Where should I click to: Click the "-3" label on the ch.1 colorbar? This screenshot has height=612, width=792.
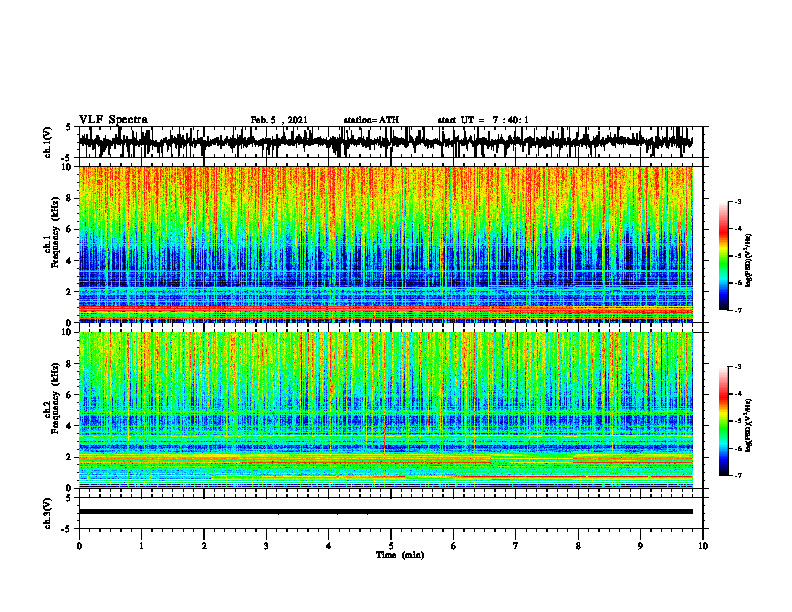737,202
